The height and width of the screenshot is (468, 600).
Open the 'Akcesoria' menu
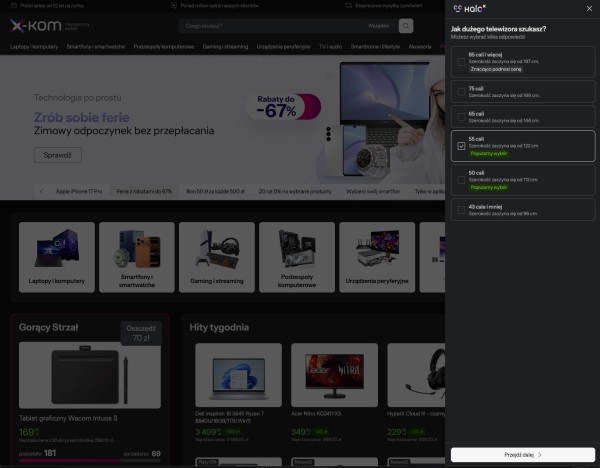420,47
